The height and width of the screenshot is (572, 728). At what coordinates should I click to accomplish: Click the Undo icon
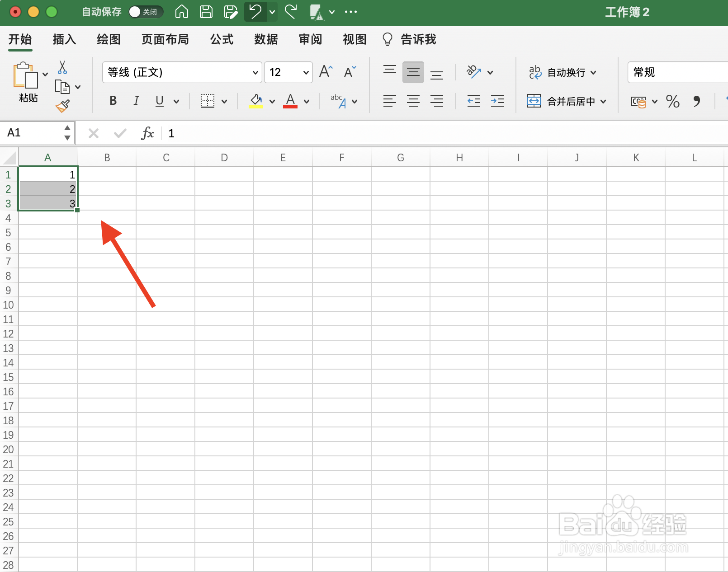[255, 12]
